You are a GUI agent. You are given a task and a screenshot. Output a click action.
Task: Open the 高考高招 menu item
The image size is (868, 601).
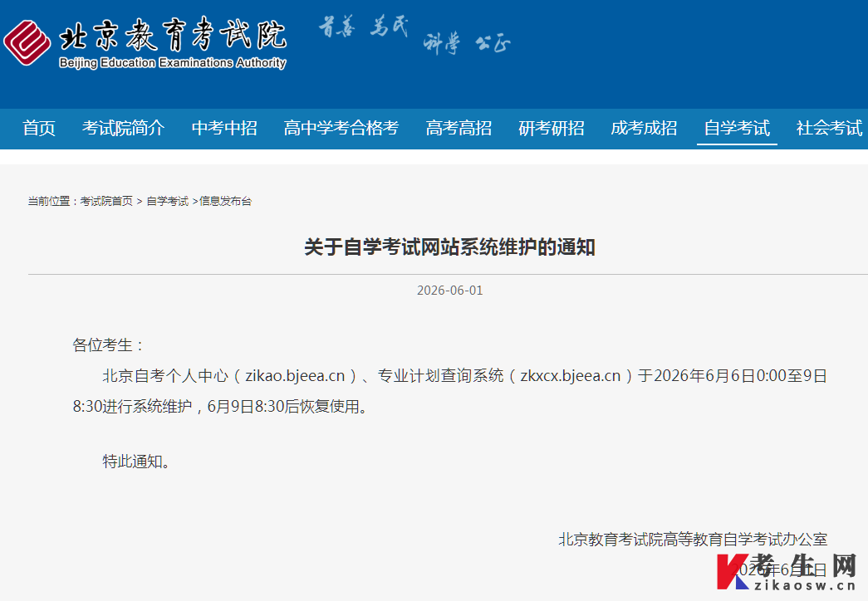(459, 128)
